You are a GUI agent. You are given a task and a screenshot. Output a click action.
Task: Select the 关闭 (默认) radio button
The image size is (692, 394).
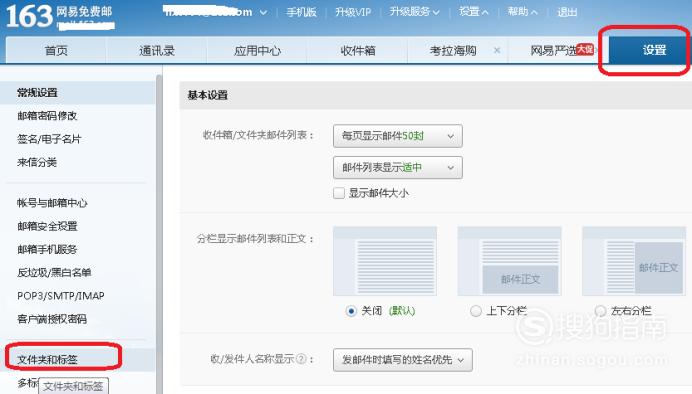351,311
